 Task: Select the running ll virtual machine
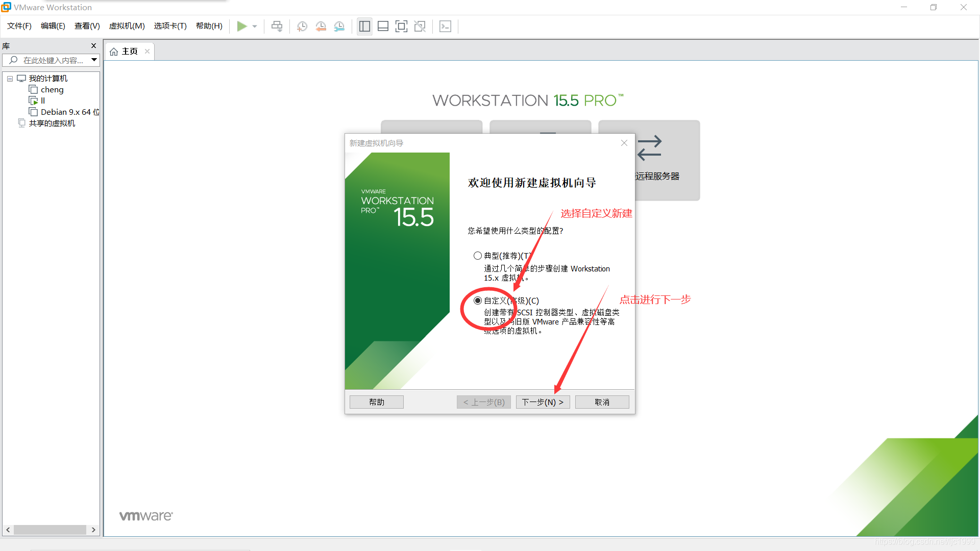tap(43, 101)
